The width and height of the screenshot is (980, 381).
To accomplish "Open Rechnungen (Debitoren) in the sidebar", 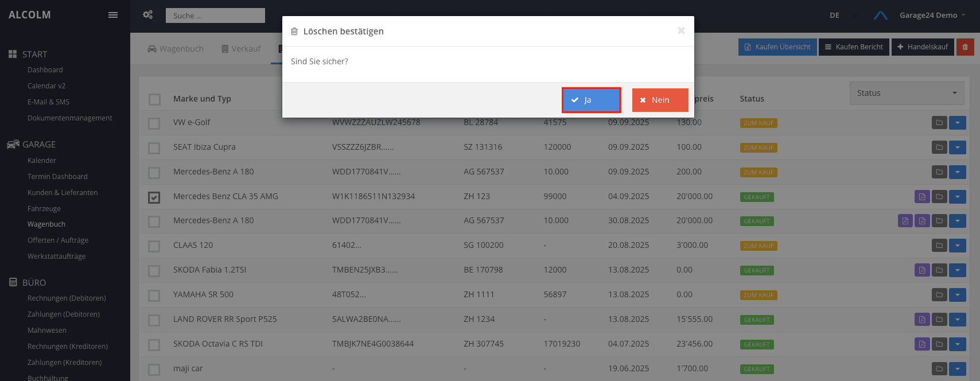I will (67, 298).
